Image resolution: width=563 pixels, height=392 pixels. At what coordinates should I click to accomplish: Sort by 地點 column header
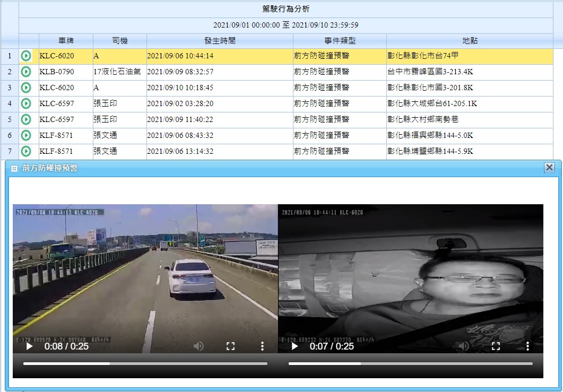coord(470,41)
